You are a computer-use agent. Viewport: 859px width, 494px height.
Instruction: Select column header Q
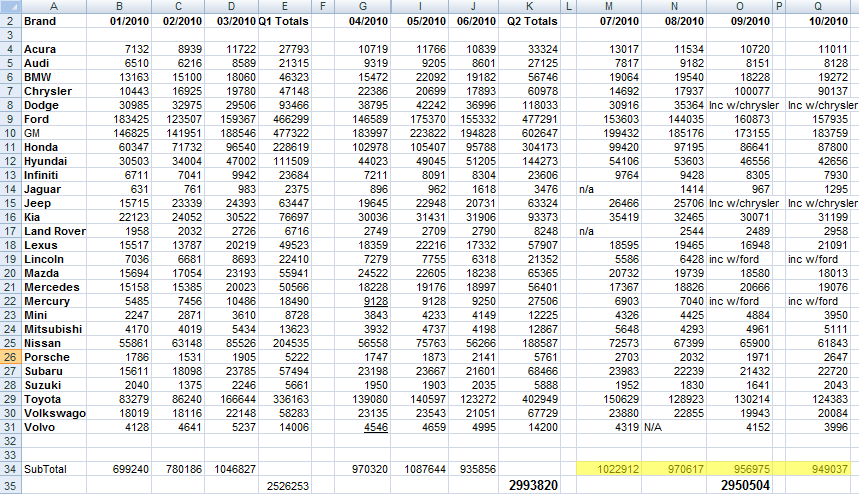(x=818, y=7)
